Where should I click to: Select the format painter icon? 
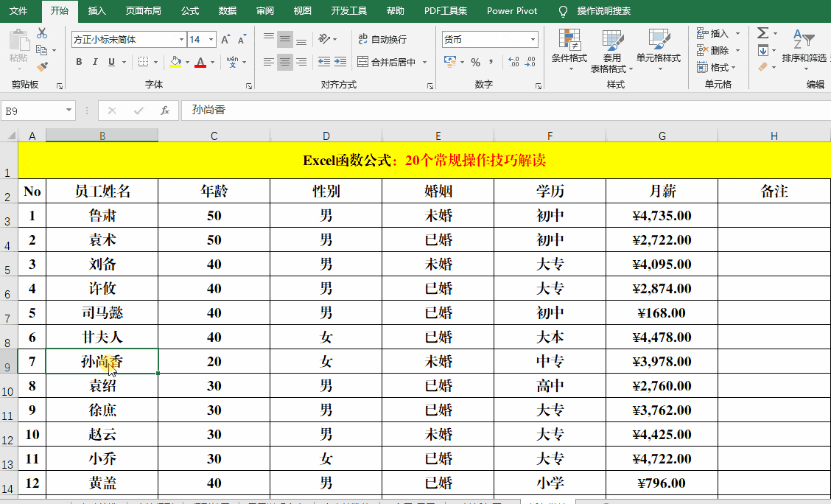pyautogui.click(x=42, y=66)
